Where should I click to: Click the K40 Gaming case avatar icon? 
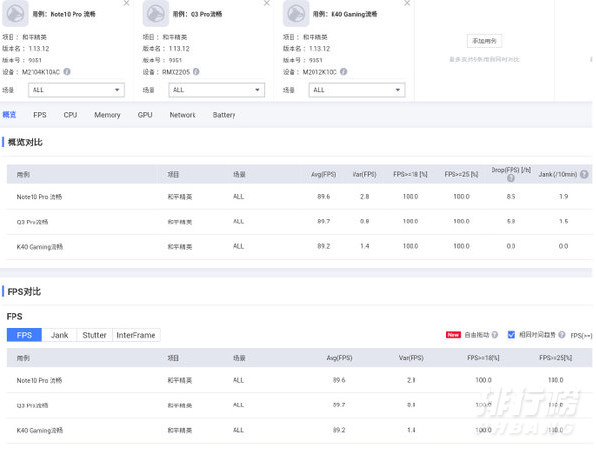tap(296, 13)
